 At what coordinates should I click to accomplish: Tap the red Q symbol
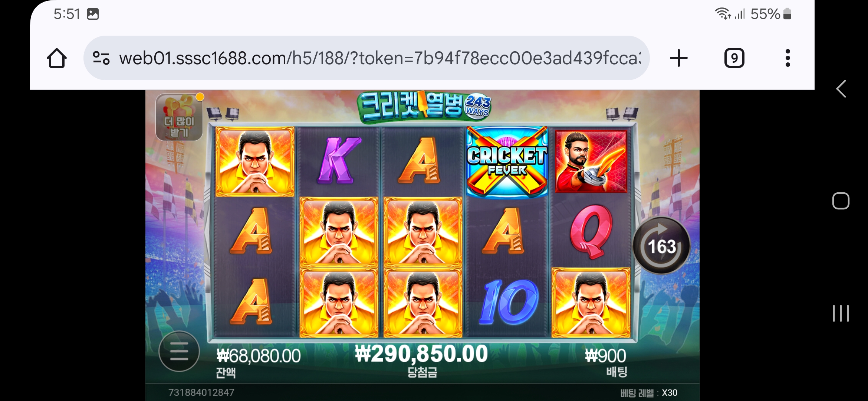pos(591,231)
